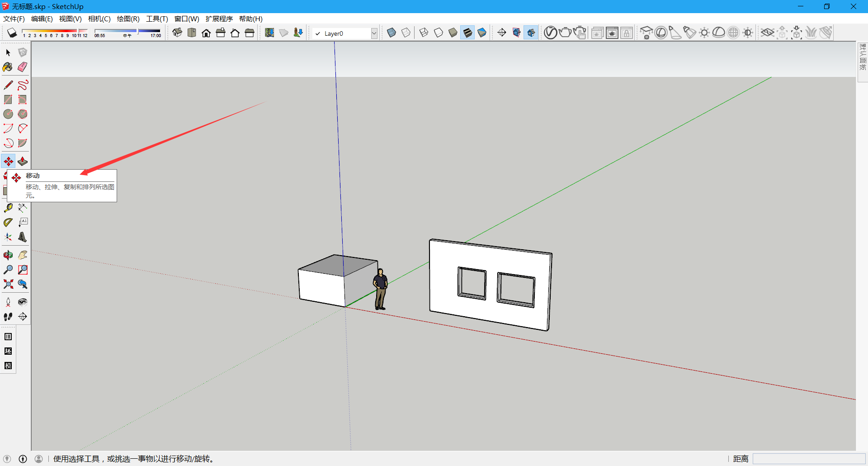Click the 距离 measurement input box
This screenshot has width=868, height=466.
point(808,459)
